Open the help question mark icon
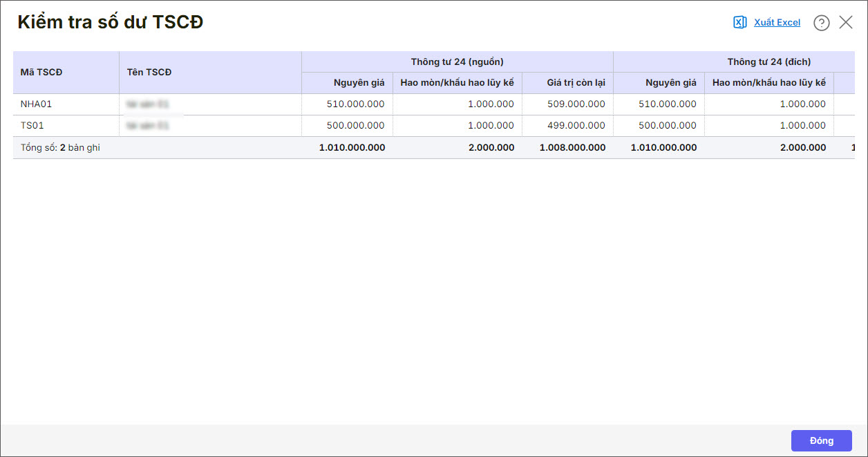The height and width of the screenshot is (457, 868). pyautogui.click(x=821, y=23)
